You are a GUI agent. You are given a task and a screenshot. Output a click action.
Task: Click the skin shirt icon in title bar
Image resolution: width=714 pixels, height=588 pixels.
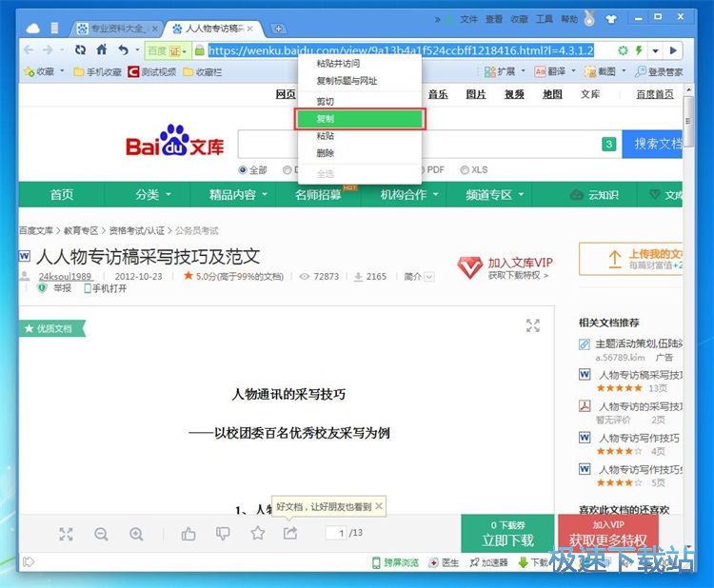(x=611, y=19)
